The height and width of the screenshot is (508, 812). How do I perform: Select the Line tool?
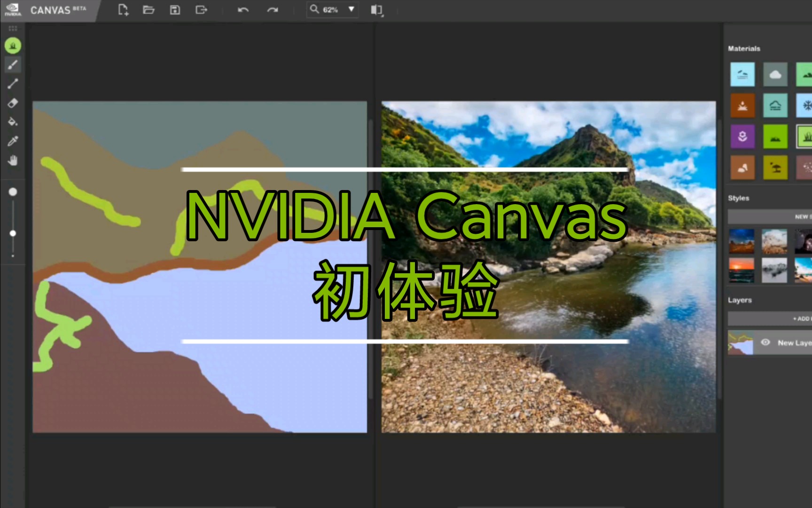pyautogui.click(x=13, y=84)
